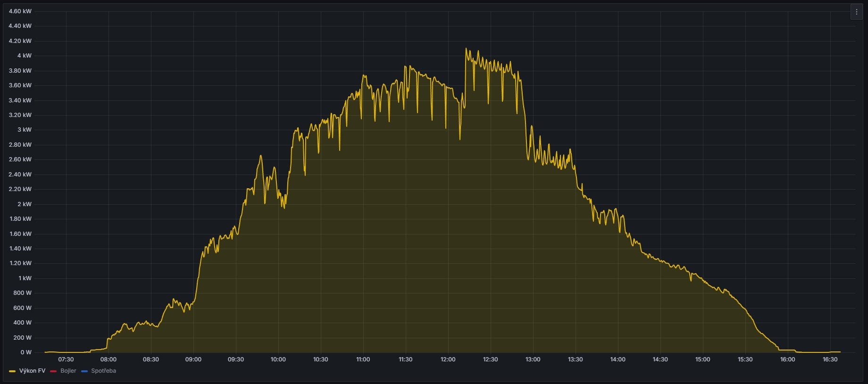This screenshot has height=384, width=868.
Task: Open the panel three-dot options menu
Action: pos(856,12)
